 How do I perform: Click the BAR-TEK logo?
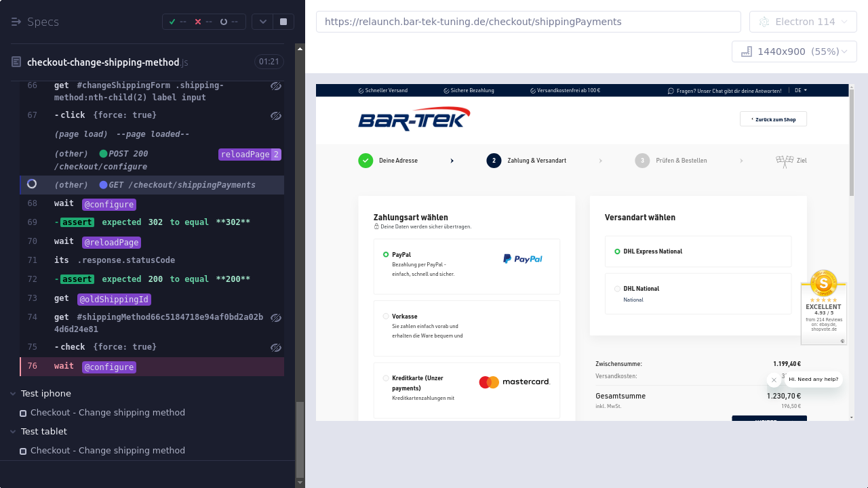pos(414,119)
